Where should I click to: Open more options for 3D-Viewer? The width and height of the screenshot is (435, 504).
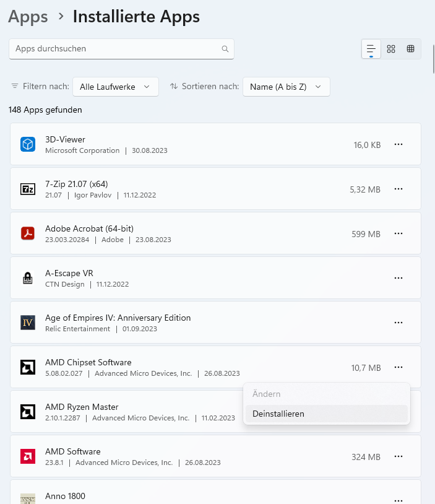tap(398, 144)
